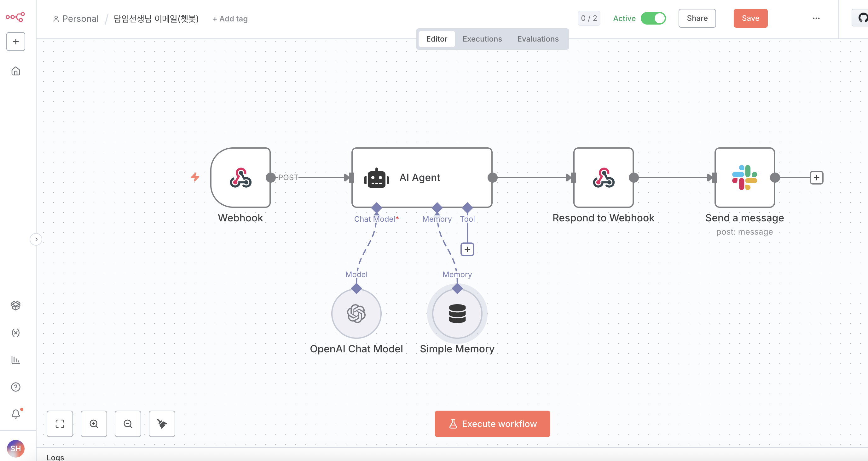Select the Webhook trigger node

point(240,178)
